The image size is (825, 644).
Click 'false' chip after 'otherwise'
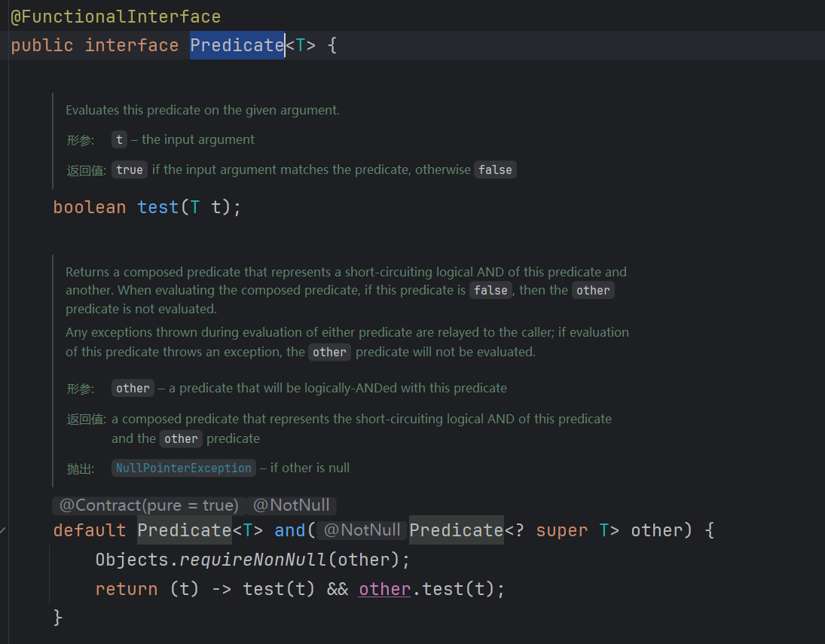(495, 170)
